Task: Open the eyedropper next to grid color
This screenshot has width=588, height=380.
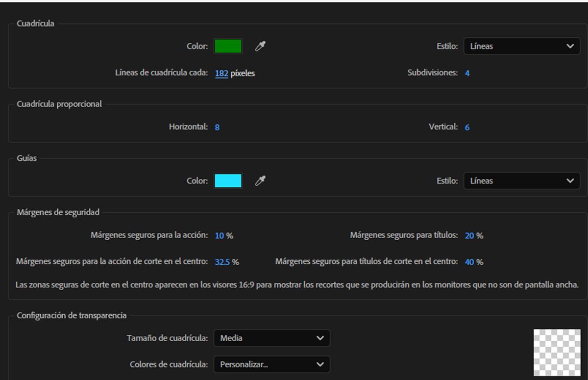Action: (261, 46)
